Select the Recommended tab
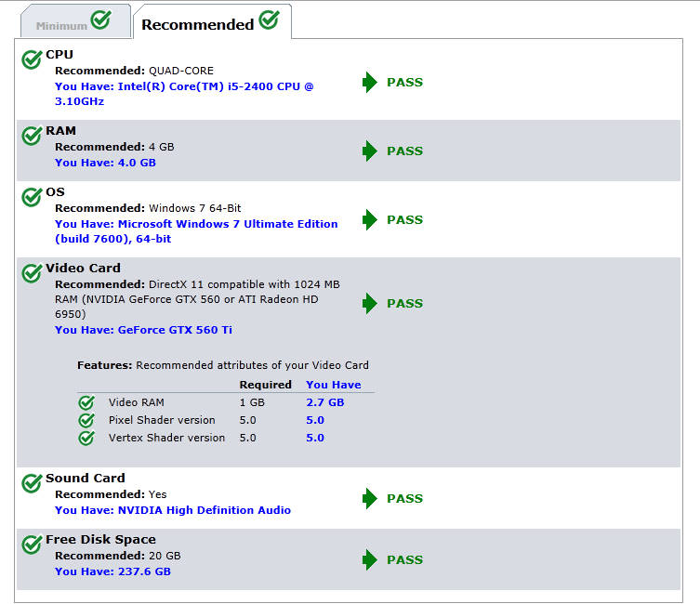The width and height of the screenshot is (700, 604). pos(210,23)
